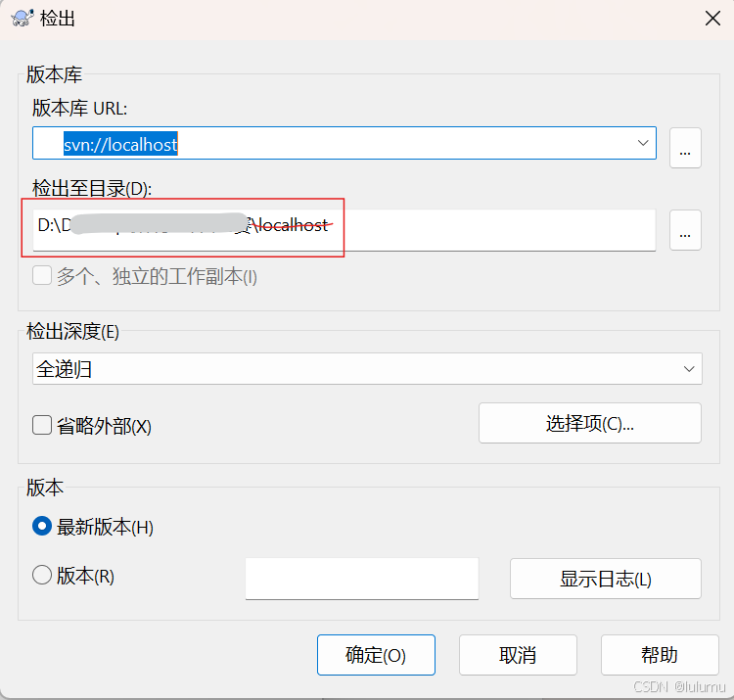Image resolution: width=734 pixels, height=700 pixels.
Task: Click the revision number input field
Action: (362, 579)
